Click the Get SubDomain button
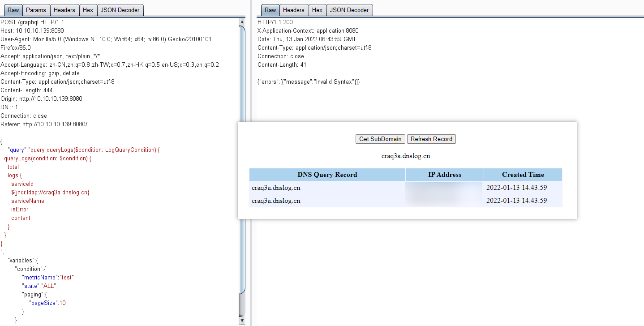The image size is (644, 326). point(380,139)
